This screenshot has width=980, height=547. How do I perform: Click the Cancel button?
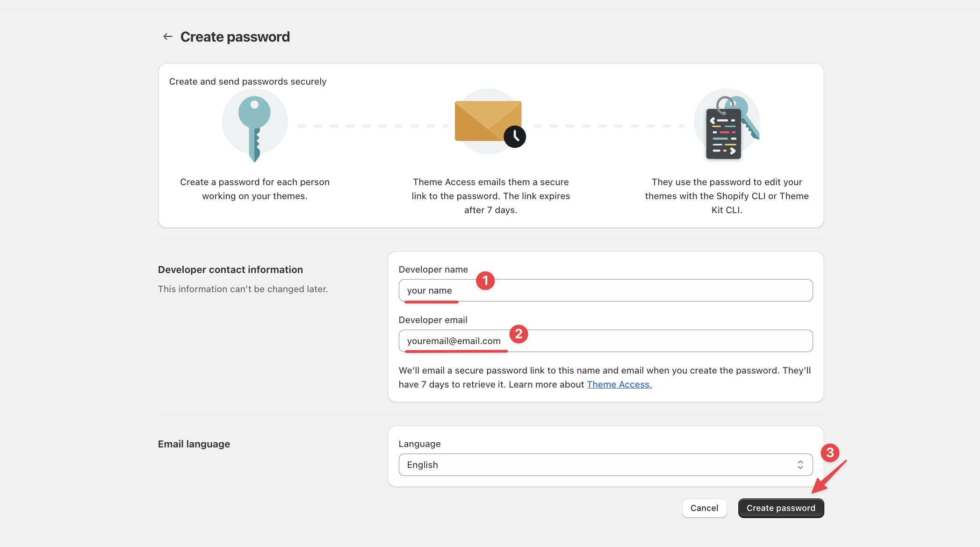point(704,508)
